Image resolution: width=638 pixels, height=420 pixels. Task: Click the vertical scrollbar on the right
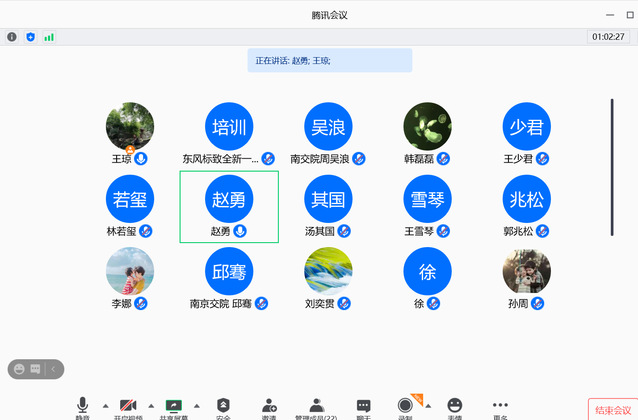click(x=612, y=150)
